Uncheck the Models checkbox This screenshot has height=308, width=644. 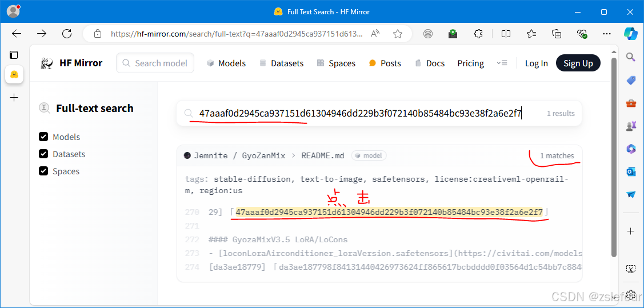pyautogui.click(x=43, y=137)
